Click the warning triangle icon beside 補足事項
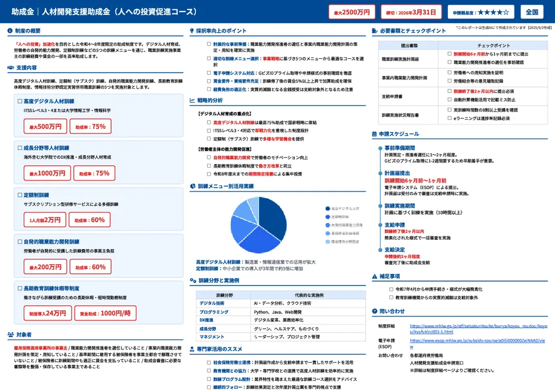 point(375,276)
